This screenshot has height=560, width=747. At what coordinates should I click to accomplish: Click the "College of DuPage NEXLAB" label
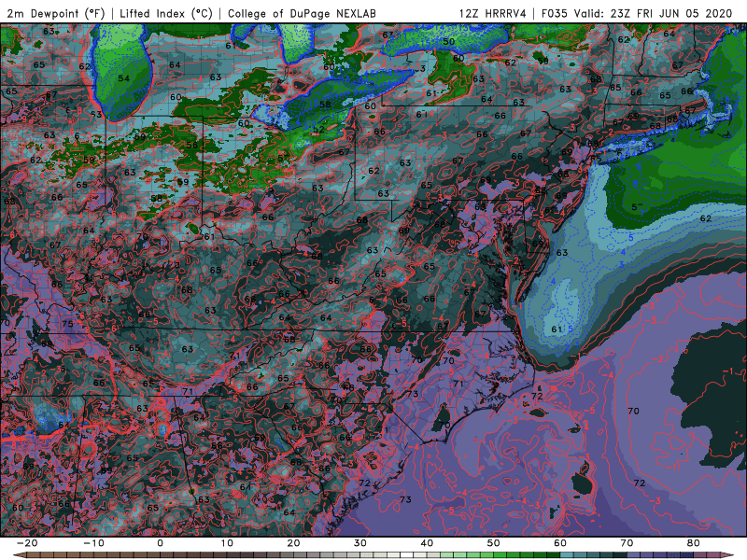[x=302, y=14]
